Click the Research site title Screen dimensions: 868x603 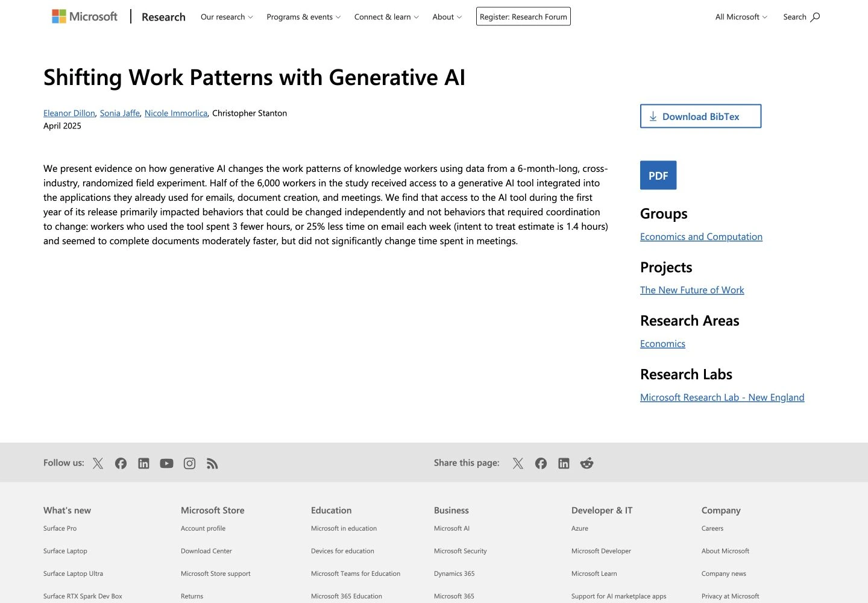tap(163, 17)
